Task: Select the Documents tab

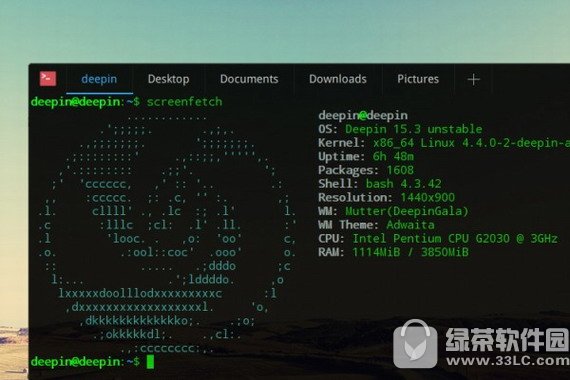Action: click(249, 79)
